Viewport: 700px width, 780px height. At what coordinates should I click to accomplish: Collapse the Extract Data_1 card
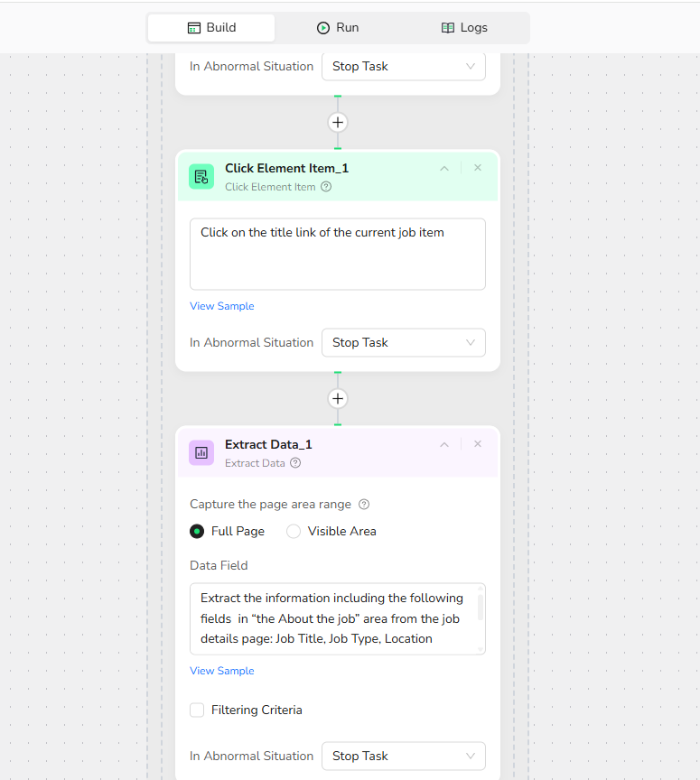pos(443,444)
